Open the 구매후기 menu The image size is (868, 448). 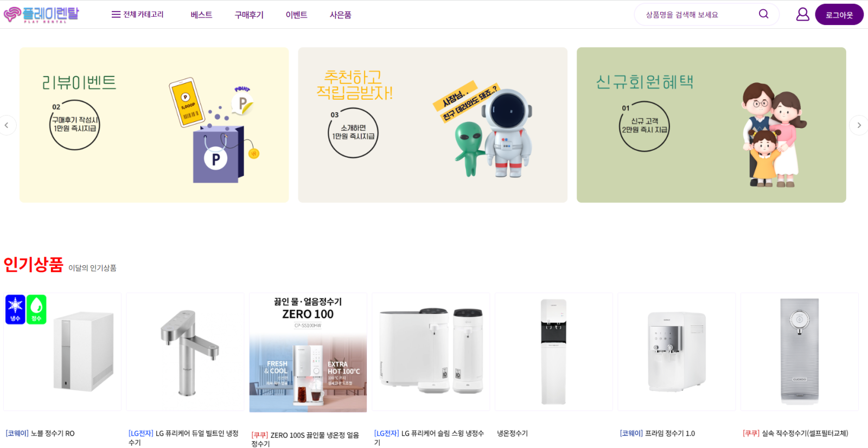point(249,15)
